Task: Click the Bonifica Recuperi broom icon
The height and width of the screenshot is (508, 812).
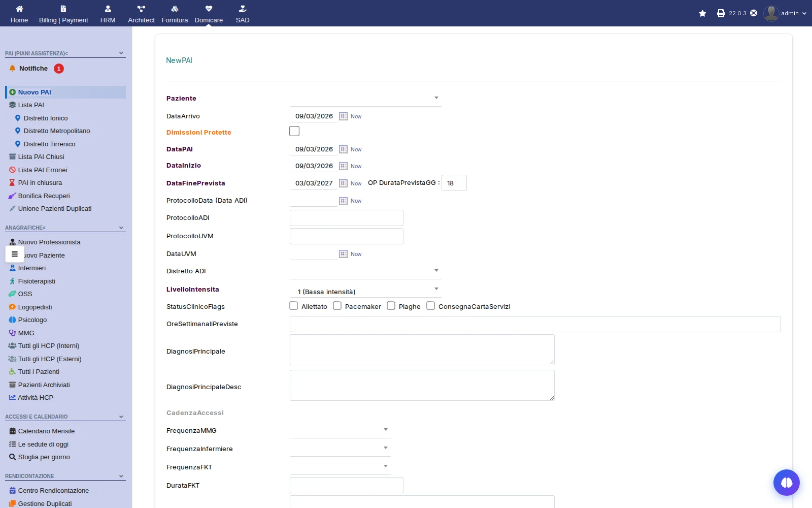Action: [x=12, y=196]
